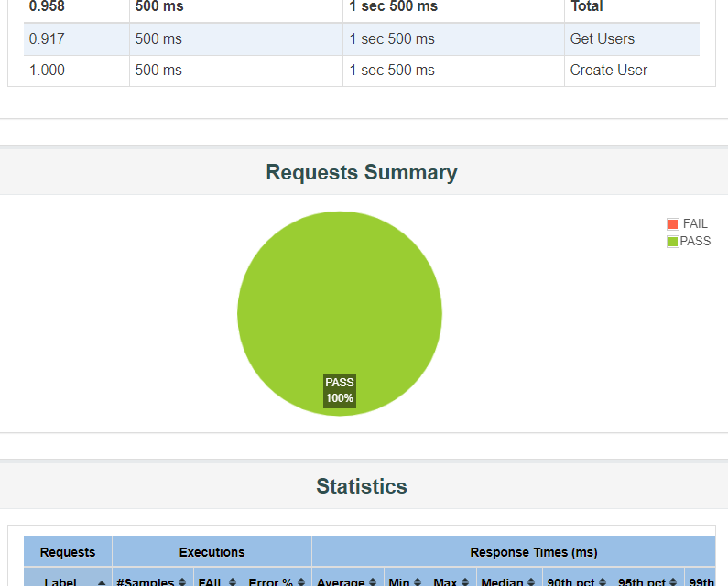728x586 pixels.
Task: Click sort arrows next to Min
Action: click(x=418, y=582)
